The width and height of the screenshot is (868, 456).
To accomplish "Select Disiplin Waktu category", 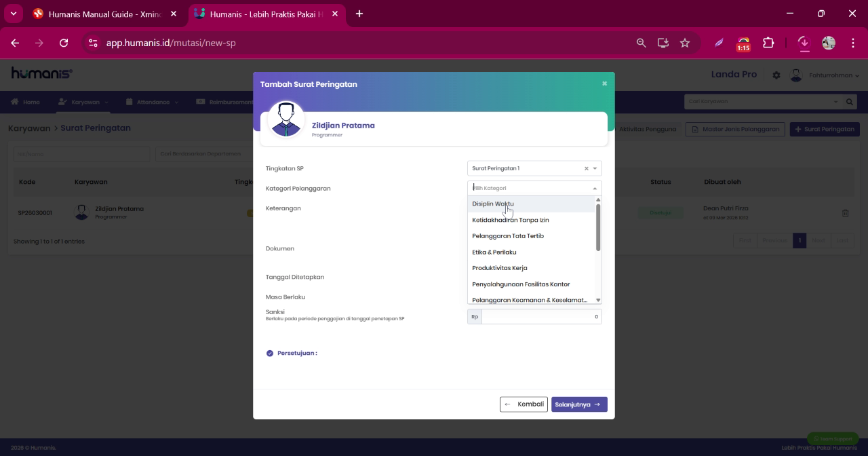I will [531, 204].
